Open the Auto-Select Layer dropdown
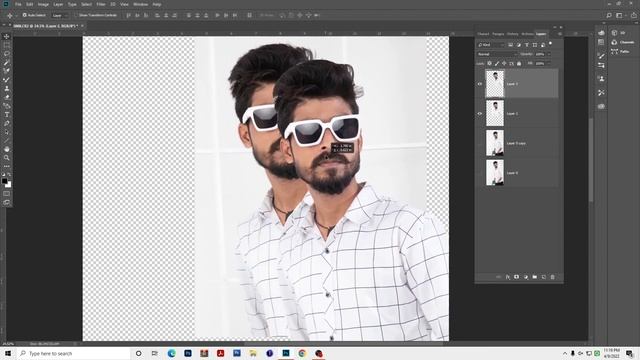The width and height of the screenshot is (640, 360). point(60,16)
